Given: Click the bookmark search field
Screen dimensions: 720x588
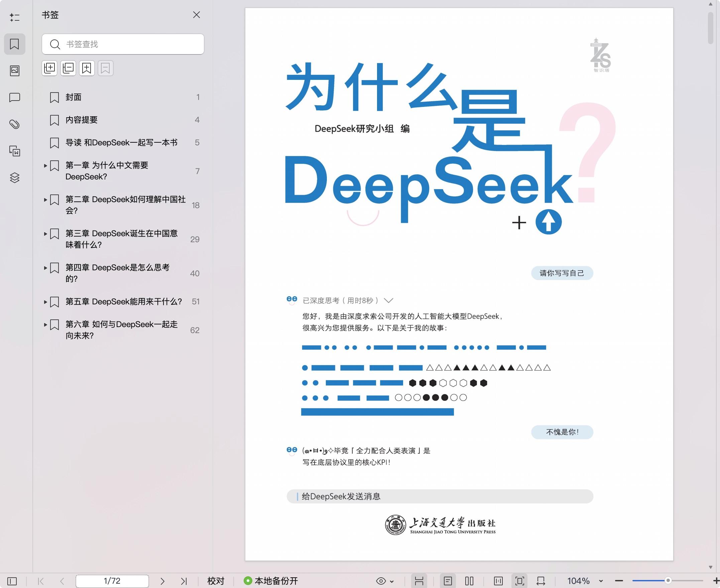Looking at the screenshot, I should point(123,44).
